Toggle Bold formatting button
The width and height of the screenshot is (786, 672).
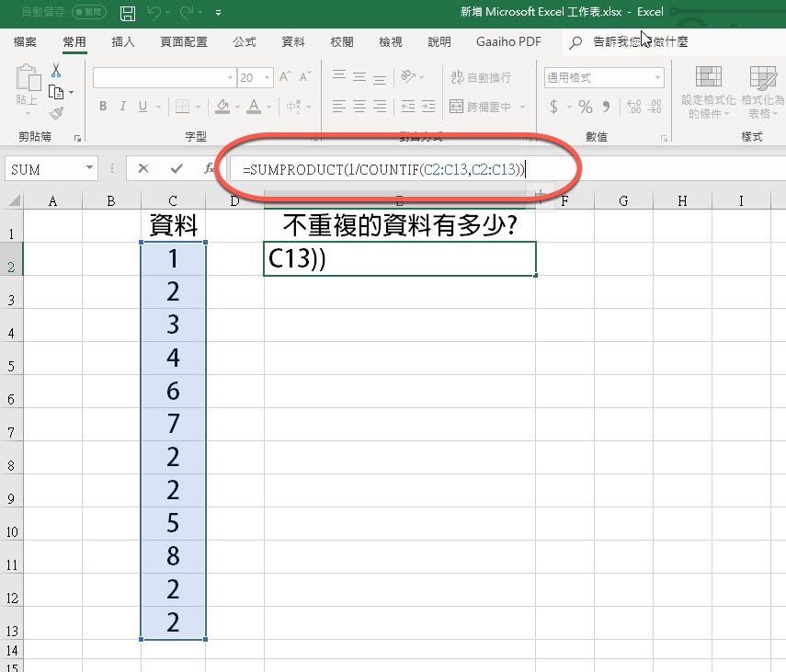click(x=104, y=107)
